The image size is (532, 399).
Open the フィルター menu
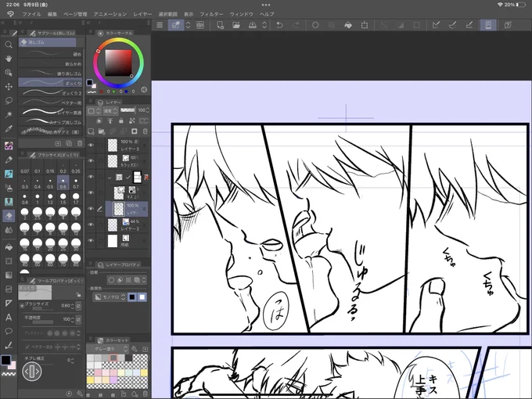(211, 14)
